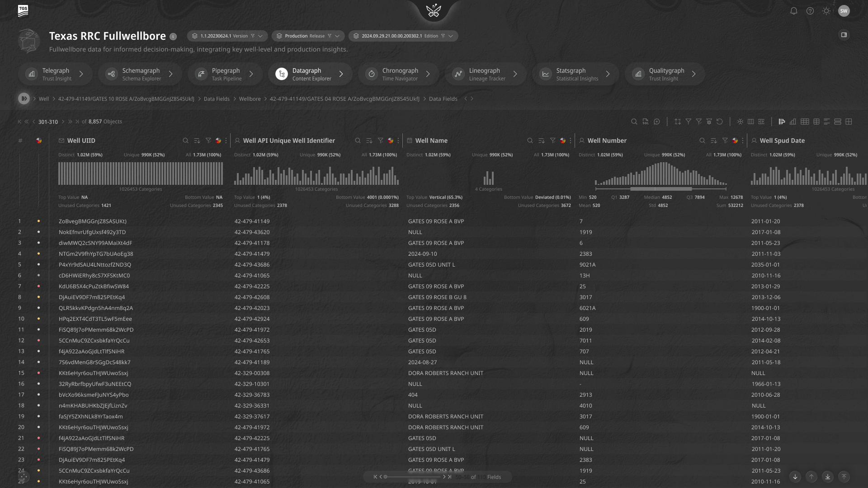Screen dimensions: 868x488
Task: Toggle the light/dark theme sun icon
Action: pos(826,11)
